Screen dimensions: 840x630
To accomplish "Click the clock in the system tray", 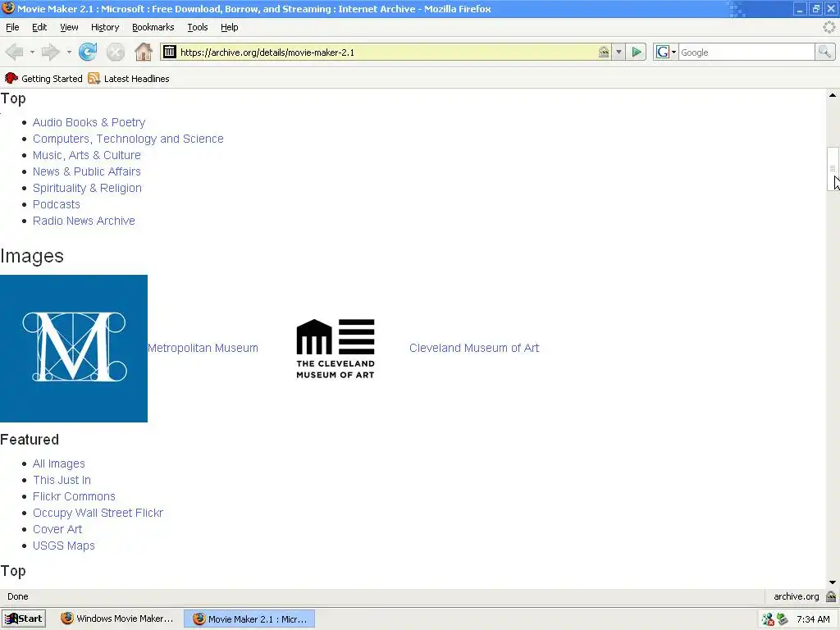I will coord(813,619).
